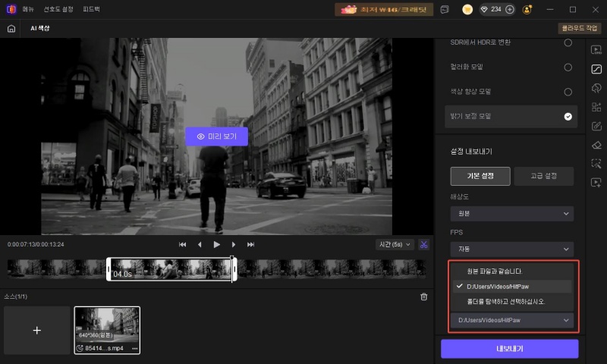Open the user account profile icon
The image size is (607, 364).
527,10
